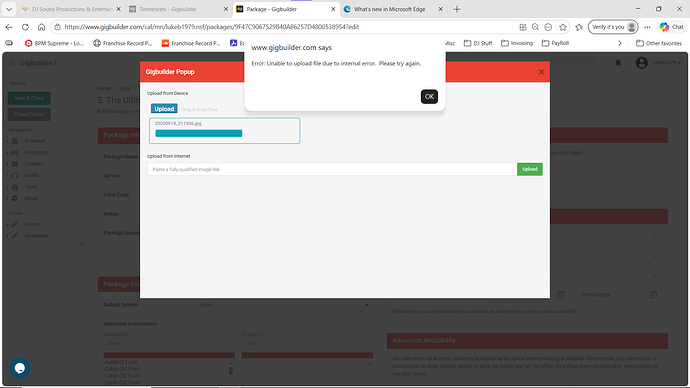This screenshot has width=690, height=388.
Task: Add this page to favorites star
Action: tap(563, 27)
